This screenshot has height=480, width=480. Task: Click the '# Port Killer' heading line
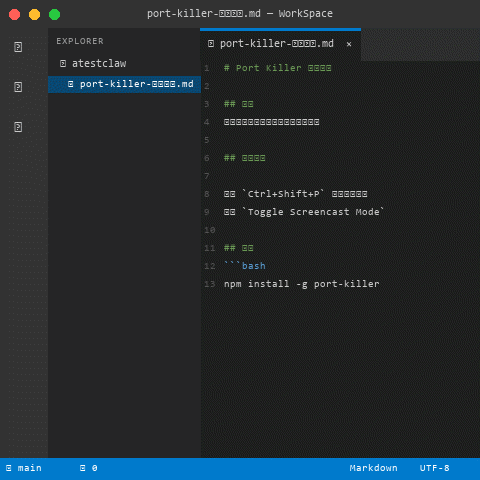(278, 68)
